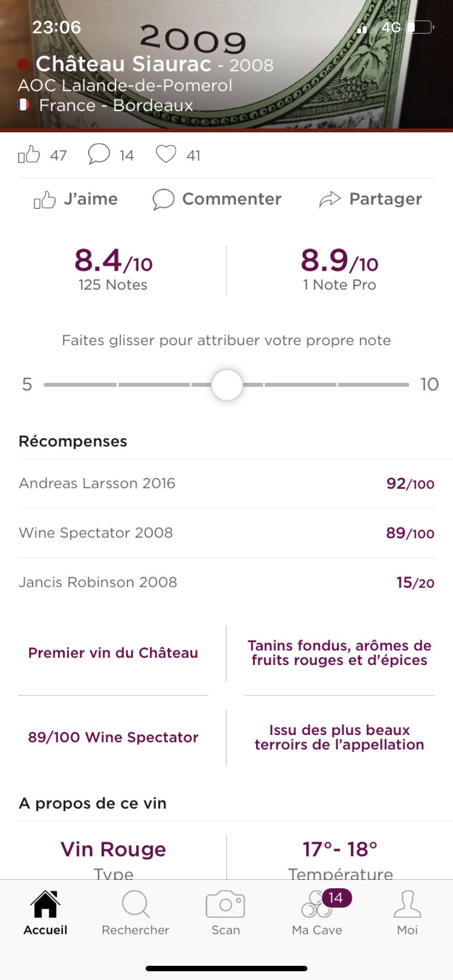
Task: Tap the thumbs-up likes count icon
Action: click(30, 155)
